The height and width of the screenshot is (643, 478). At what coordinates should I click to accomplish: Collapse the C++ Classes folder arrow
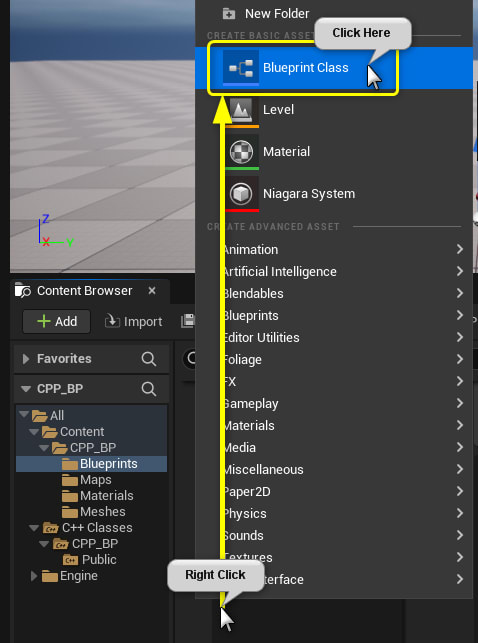click(34, 528)
